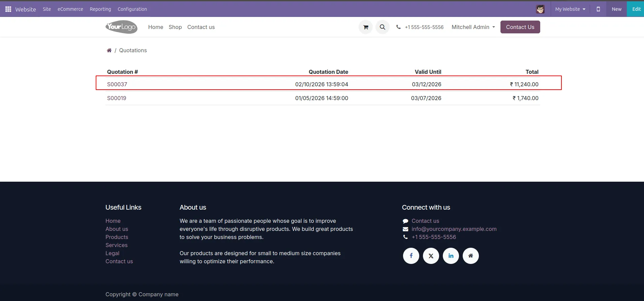
Task: Open the X (Twitter) social icon
Action: coord(431,256)
